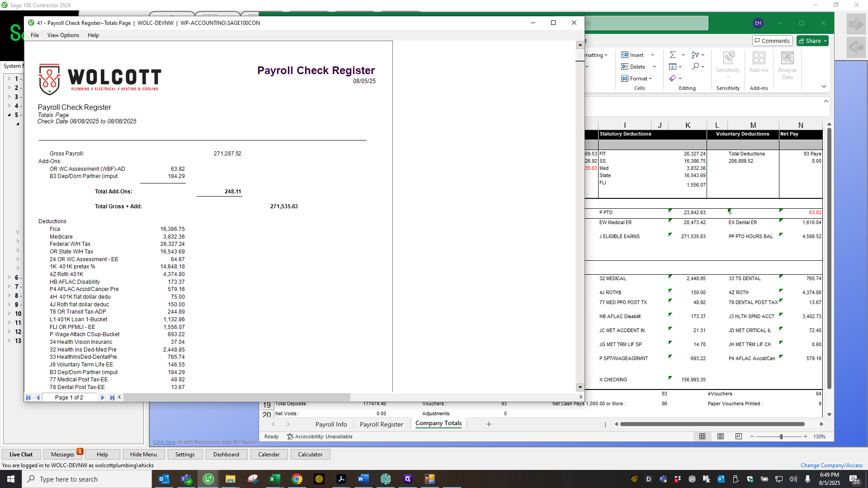Expand tree item 13 in Sage menu
Image resolution: width=868 pixels, height=488 pixels.
pos(9,341)
